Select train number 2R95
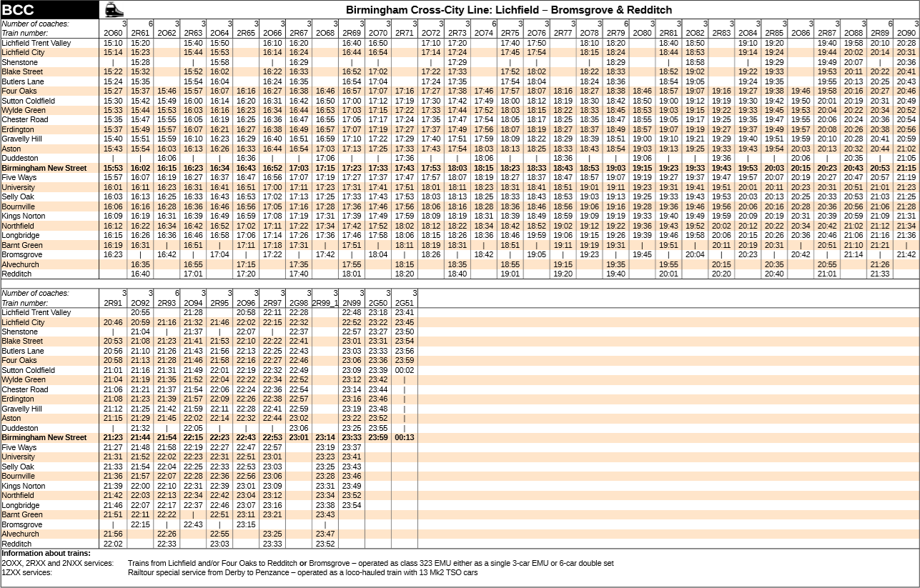The width and height of the screenshot is (920, 588). 219,303
